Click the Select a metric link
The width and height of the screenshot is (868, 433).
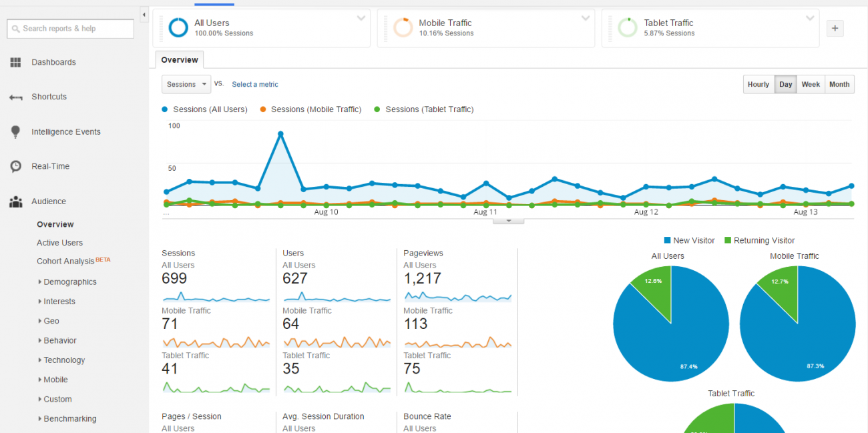(255, 85)
